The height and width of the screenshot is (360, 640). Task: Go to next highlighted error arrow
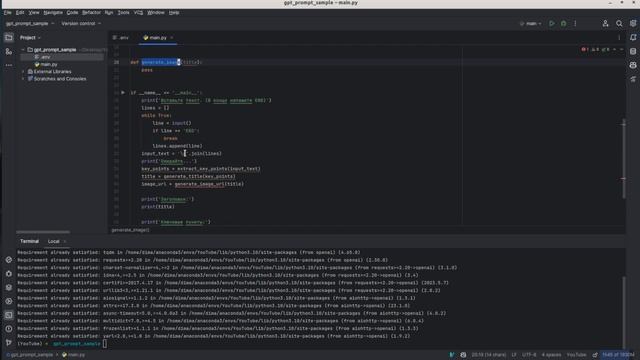tap(621, 49)
